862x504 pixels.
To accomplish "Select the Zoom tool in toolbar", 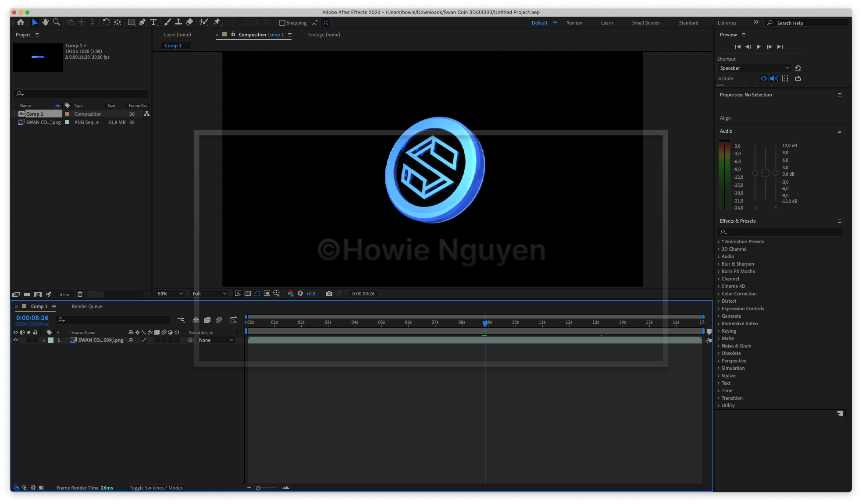I will [x=57, y=22].
